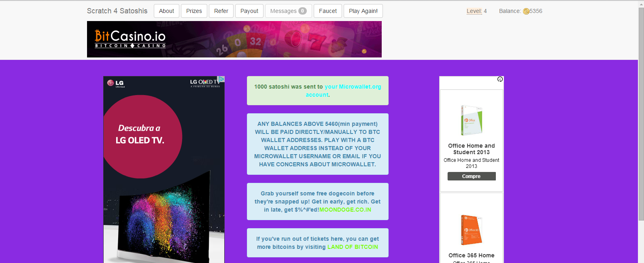Click the balance value 5356
This screenshot has width=644, height=263.
(x=536, y=11)
